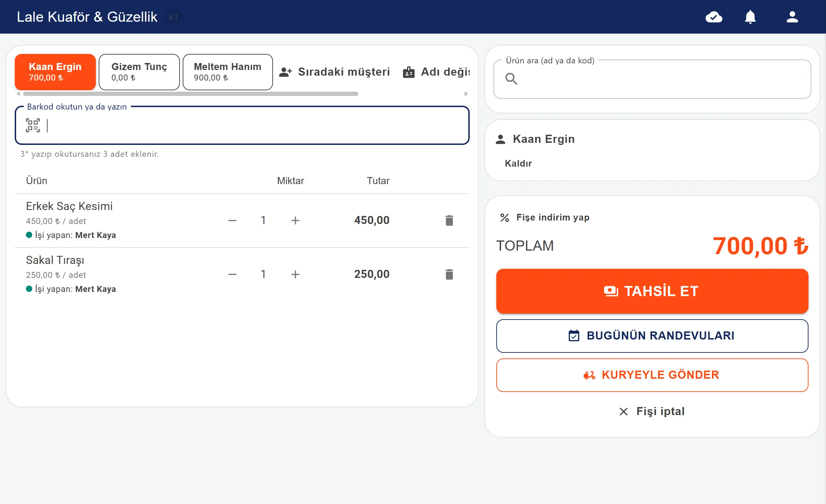
Task: Collect payment with TAHSİL ET
Action: 652,291
